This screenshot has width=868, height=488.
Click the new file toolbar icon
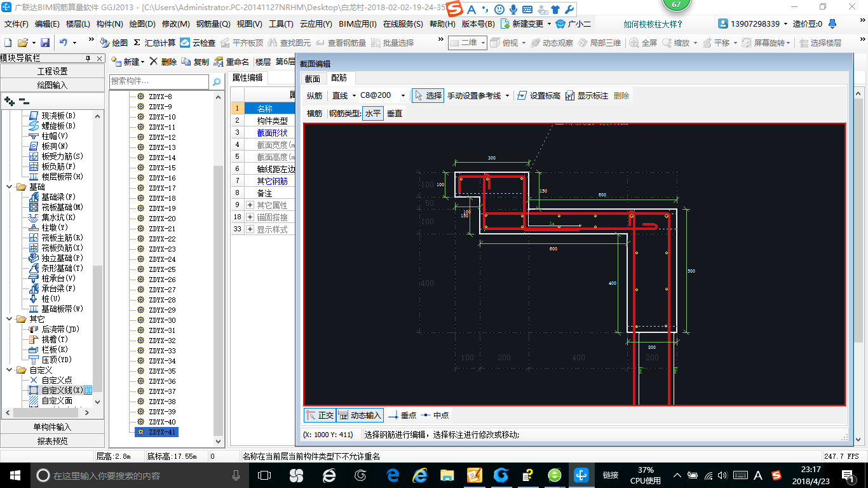[x=8, y=43]
